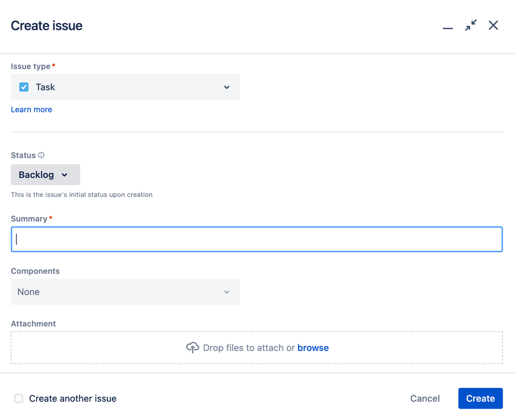The height and width of the screenshot is (420, 515).
Task: Collapse dialog with the shrink arrows icon
Action: pos(471,25)
